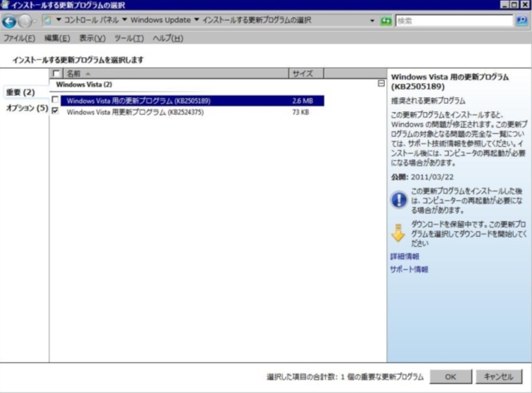
Task: Click the address bar location icon
Action: [47, 20]
